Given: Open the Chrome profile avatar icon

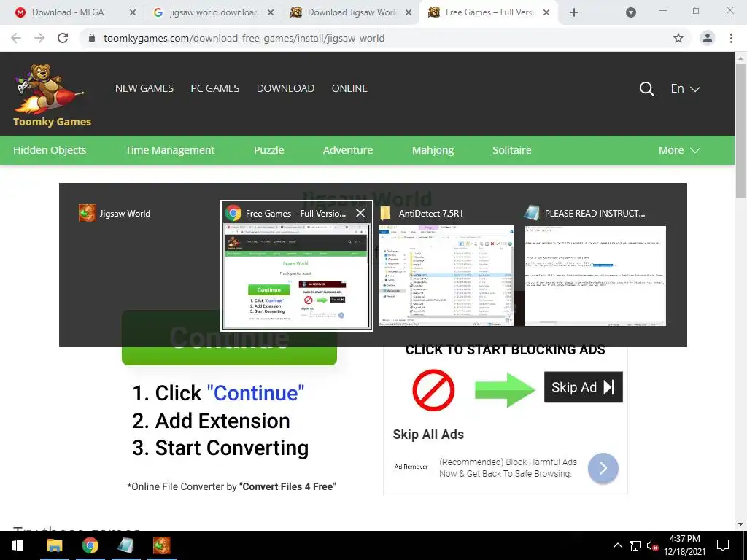Looking at the screenshot, I should point(708,38).
